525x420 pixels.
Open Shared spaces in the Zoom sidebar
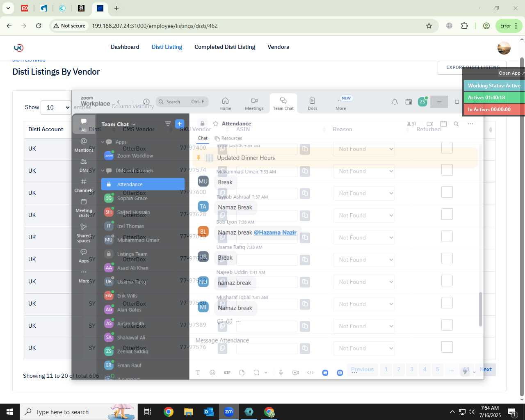click(84, 233)
